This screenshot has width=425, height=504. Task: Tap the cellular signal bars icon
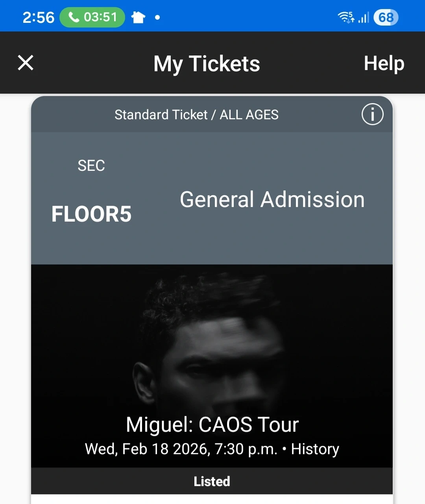pyautogui.click(x=364, y=17)
